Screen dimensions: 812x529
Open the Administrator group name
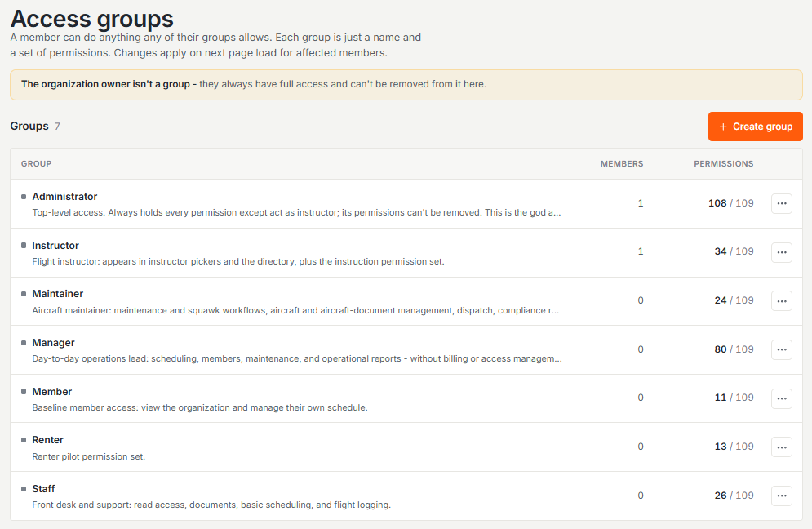pos(64,197)
